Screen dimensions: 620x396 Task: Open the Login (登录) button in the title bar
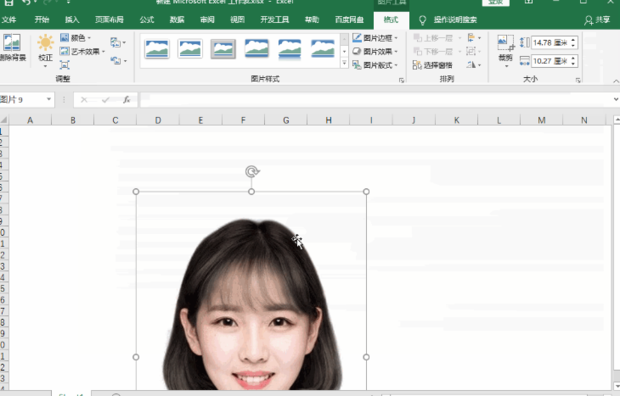[x=495, y=2]
